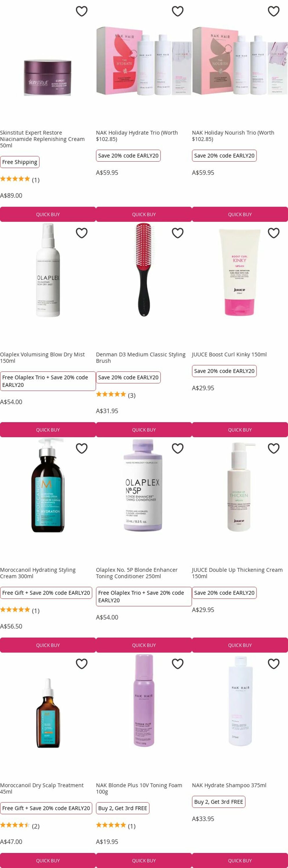Quick buy the Skinstitut Replenishing Cream
Screen dimensions: 288x868
(48, 214)
